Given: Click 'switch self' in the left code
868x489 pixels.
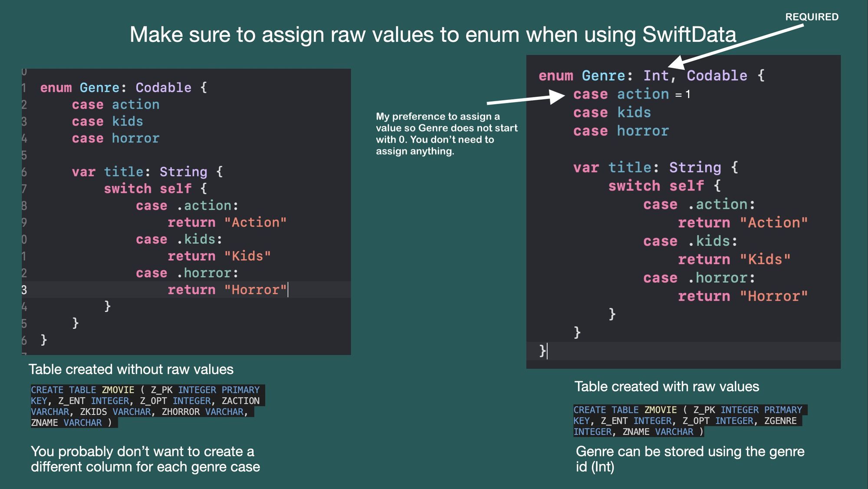Looking at the screenshot, I should (148, 189).
